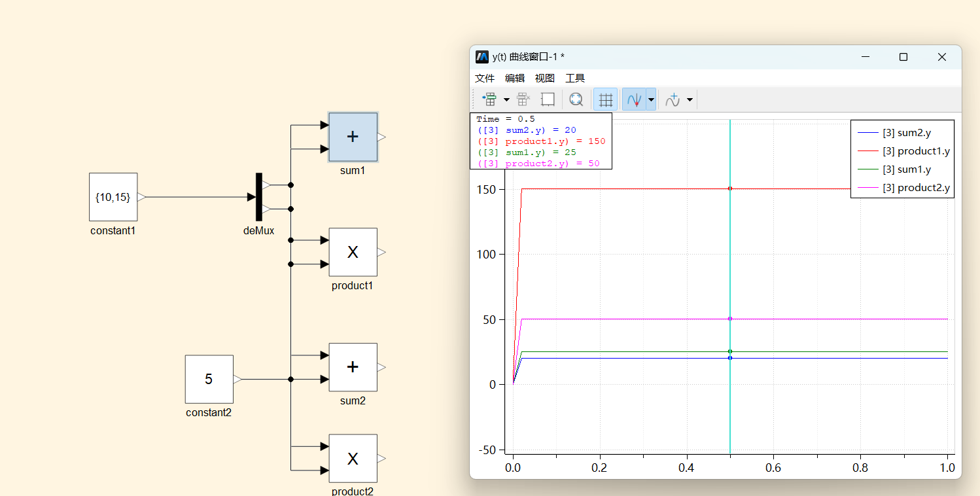The width and height of the screenshot is (980, 496).
Task: Toggle the grid lines button
Action: [606, 99]
